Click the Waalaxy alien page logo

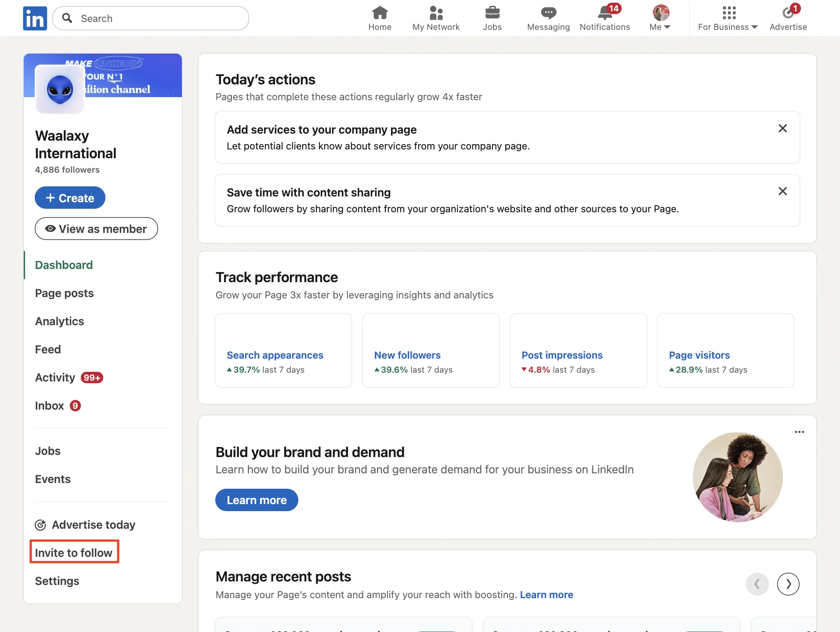60,89
